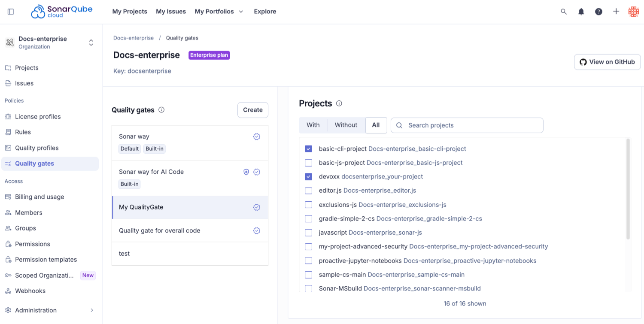
Task: Expand the My Portfolios dropdown
Action: pyautogui.click(x=219, y=12)
